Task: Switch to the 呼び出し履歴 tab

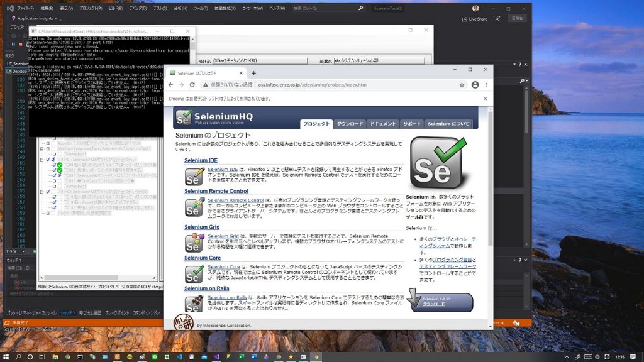Action: click(x=90, y=313)
